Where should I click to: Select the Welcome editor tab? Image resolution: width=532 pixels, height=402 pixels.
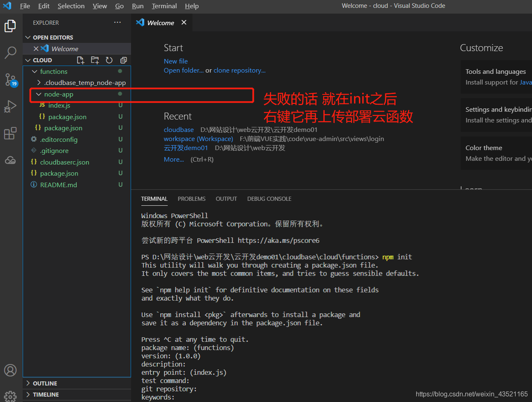[x=162, y=23]
